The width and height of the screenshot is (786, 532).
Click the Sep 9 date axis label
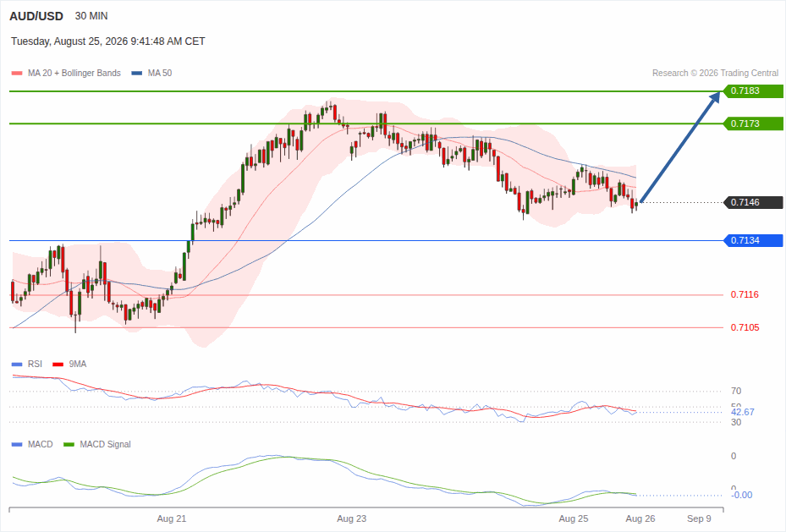pos(699,518)
